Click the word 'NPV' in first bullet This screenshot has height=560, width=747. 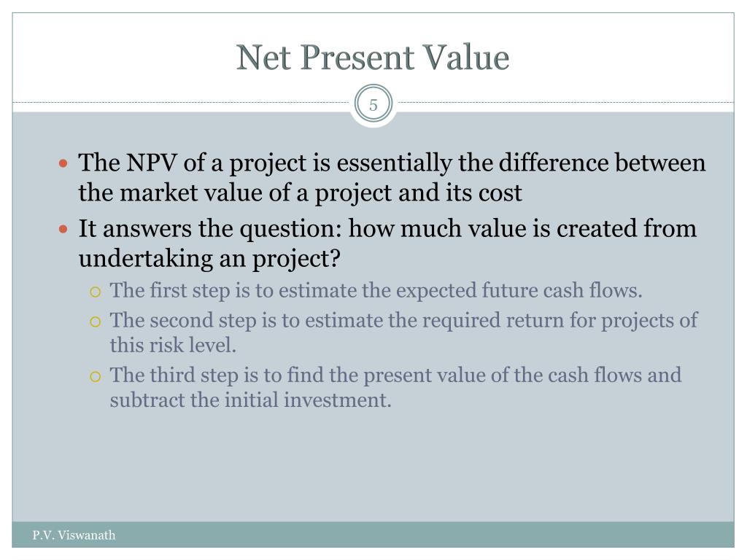[152, 163]
